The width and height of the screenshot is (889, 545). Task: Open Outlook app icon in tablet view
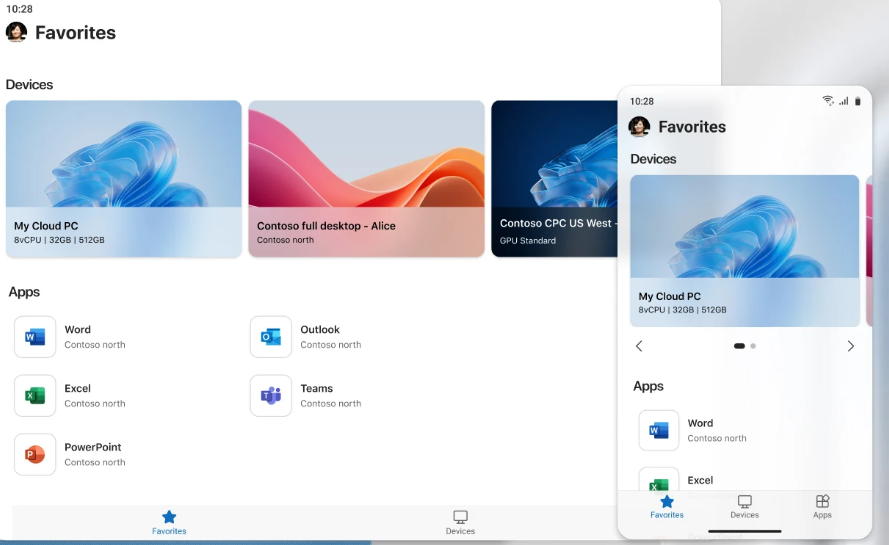pos(271,337)
